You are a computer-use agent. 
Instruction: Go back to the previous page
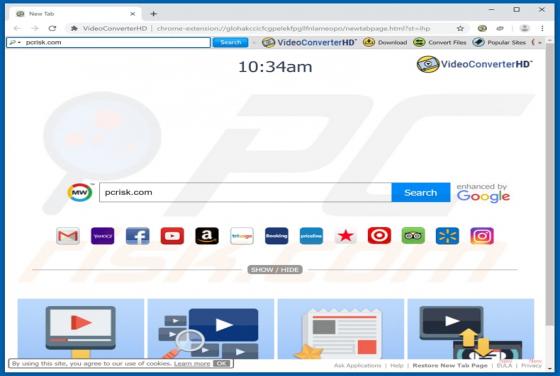click(18, 28)
